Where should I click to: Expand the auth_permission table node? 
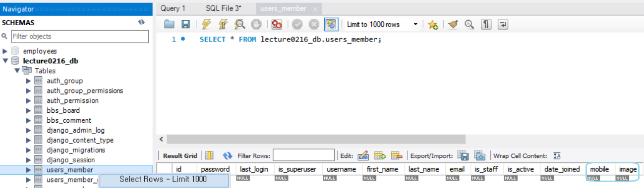point(29,100)
